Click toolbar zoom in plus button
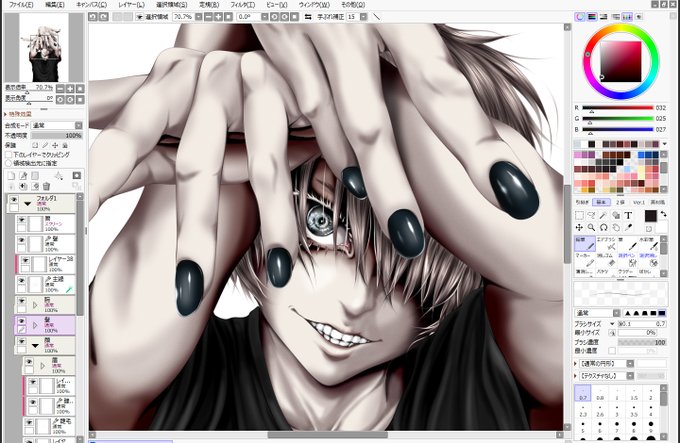This screenshot has height=443, width=680. [x=218, y=16]
